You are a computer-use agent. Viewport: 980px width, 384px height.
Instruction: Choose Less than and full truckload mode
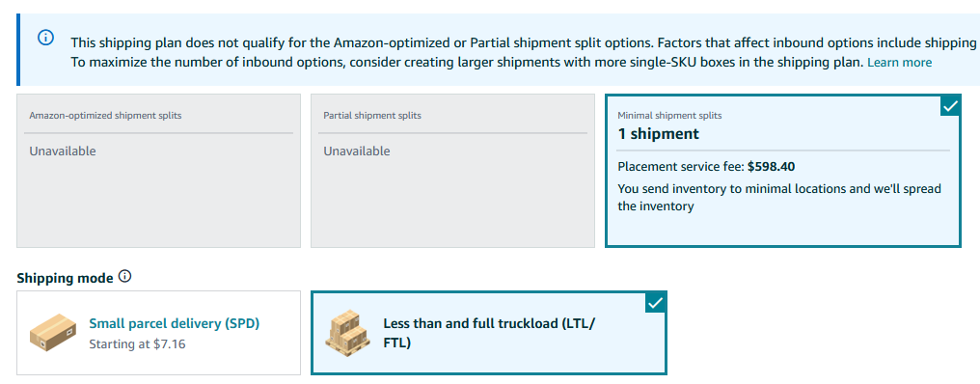pos(489,333)
